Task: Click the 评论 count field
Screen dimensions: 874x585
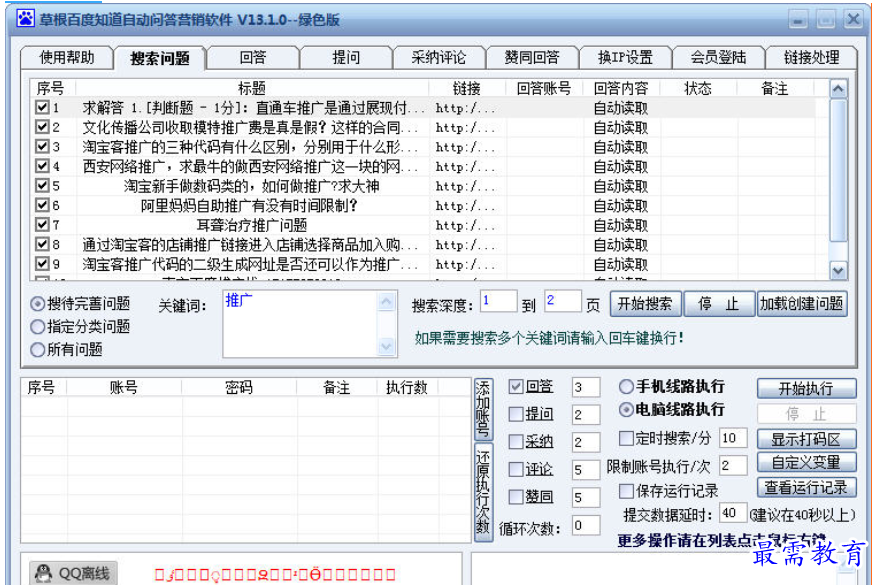Action: pos(586,470)
